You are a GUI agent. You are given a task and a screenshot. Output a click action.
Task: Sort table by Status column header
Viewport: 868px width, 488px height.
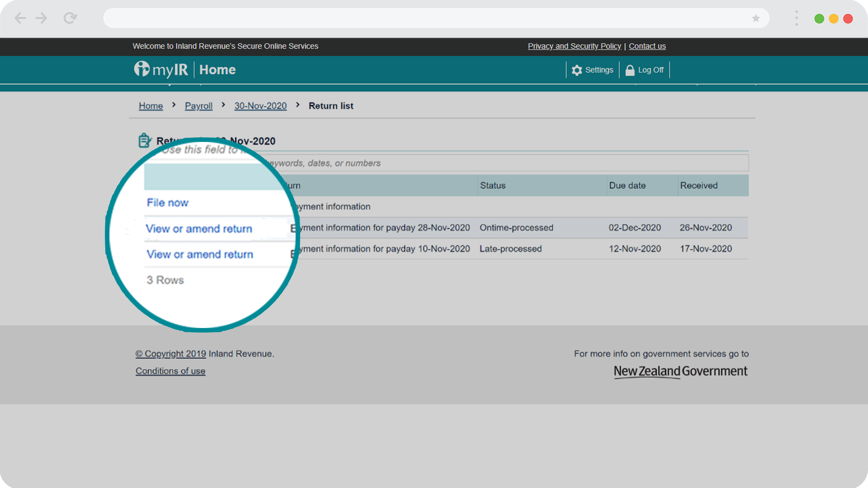pyautogui.click(x=493, y=186)
